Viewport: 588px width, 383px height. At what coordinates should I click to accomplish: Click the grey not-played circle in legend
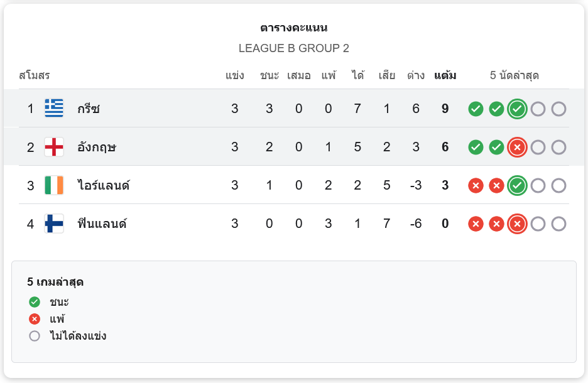[x=35, y=336]
